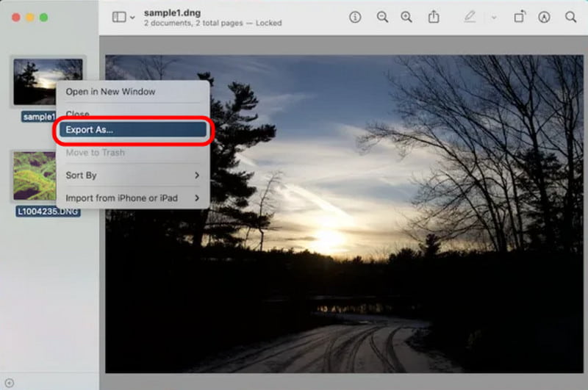This screenshot has height=390, width=588.
Task: Choose Export As… from context menu
Action: click(133, 129)
